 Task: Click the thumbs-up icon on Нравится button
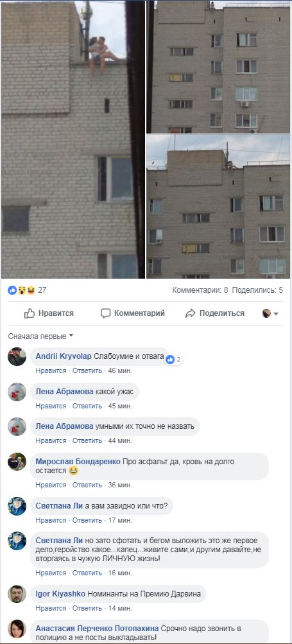[x=29, y=313]
